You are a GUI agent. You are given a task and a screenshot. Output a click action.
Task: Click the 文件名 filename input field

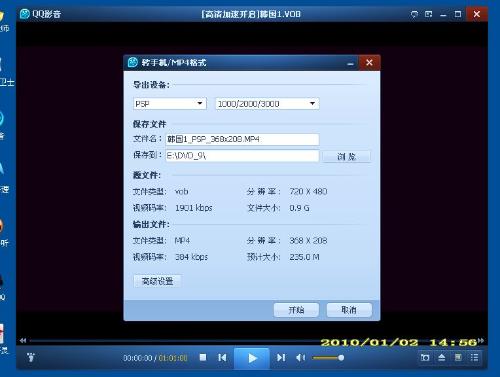click(242, 139)
